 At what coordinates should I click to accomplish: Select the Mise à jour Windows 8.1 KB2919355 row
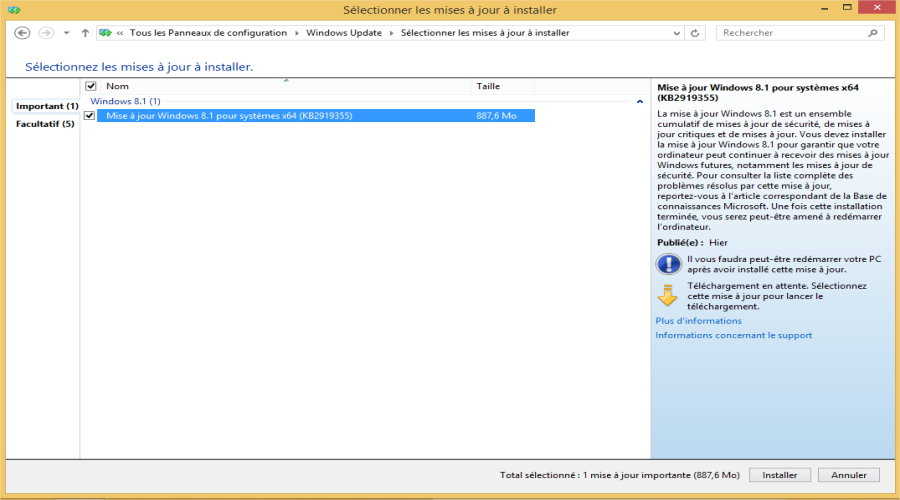click(316, 115)
